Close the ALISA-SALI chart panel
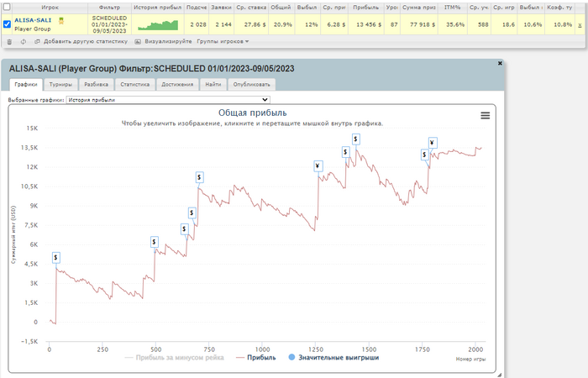This screenshot has width=588, height=378. click(500, 63)
